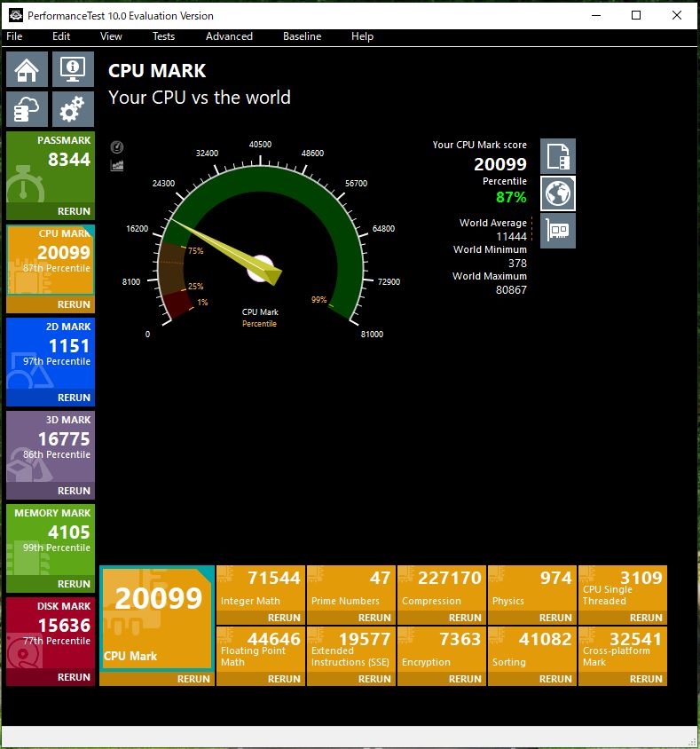Rerun the Physics test

(x=555, y=618)
